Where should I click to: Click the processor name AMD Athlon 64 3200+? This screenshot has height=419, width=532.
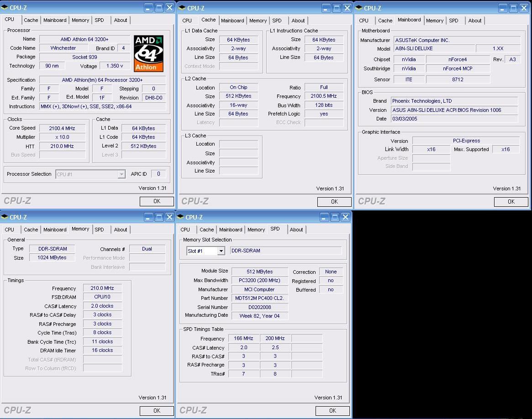[84, 39]
